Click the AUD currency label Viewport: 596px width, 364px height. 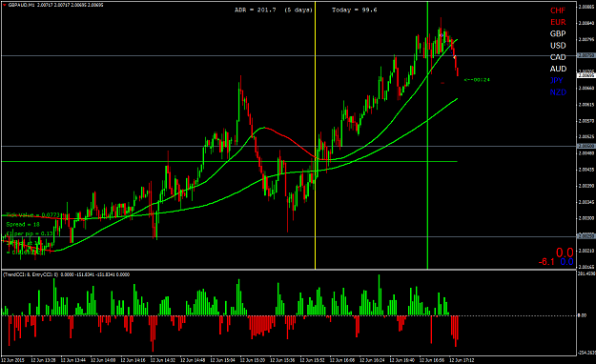(558, 69)
